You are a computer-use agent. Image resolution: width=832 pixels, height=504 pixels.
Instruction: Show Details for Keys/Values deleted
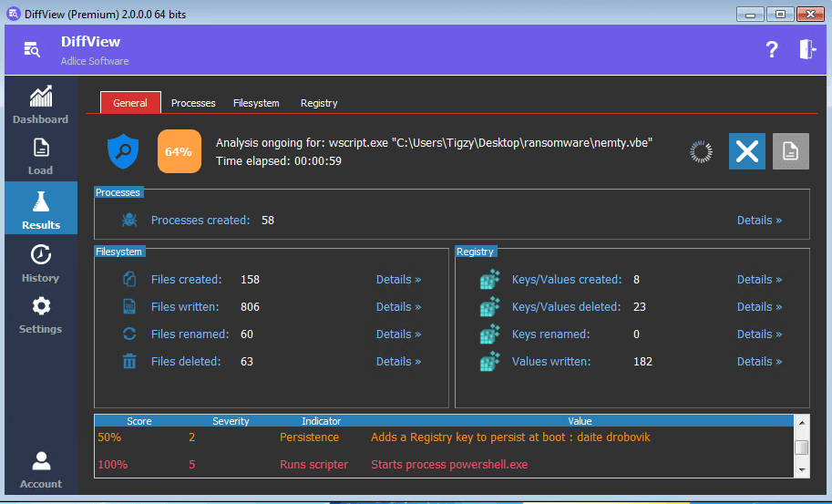tap(759, 307)
